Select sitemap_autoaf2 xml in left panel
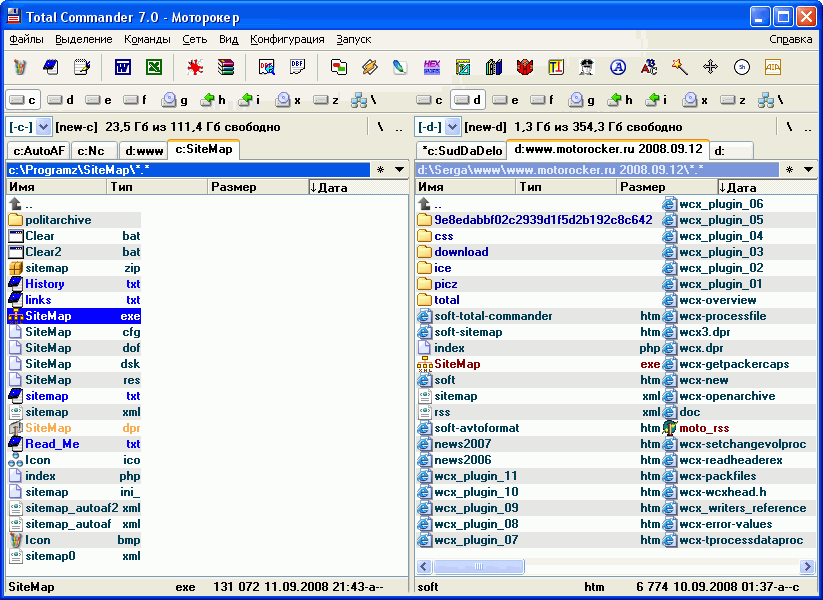This screenshot has width=823, height=600. [74, 508]
